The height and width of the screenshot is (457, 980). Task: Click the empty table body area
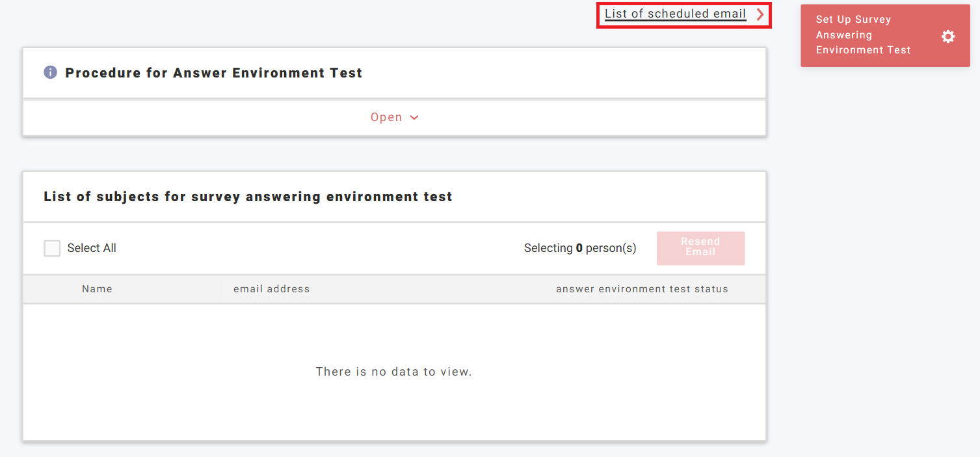click(x=394, y=404)
